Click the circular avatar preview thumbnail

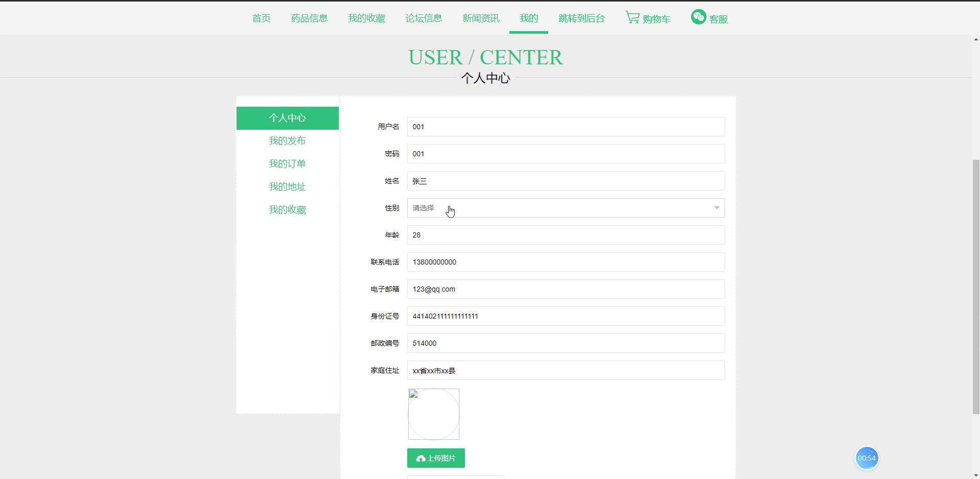click(x=434, y=414)
